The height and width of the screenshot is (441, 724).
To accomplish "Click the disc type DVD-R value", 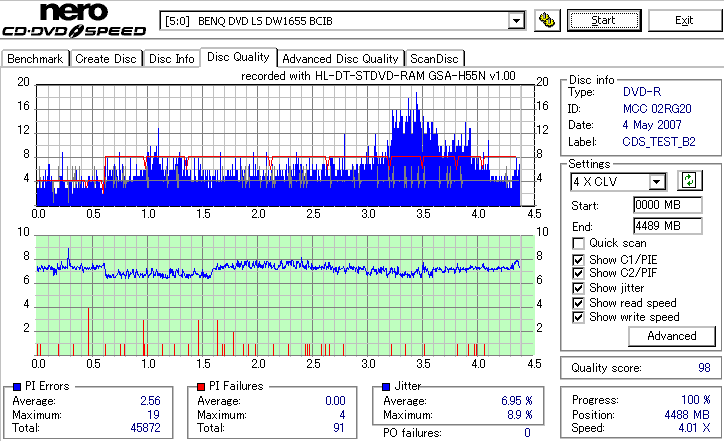I will pyautogui.click(x=642, y=92).
